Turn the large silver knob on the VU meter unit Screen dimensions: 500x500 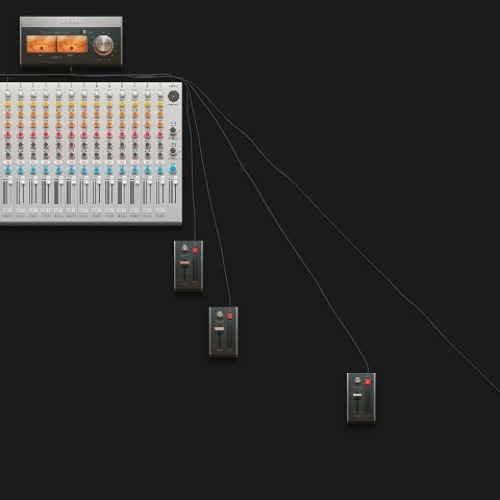coord(104,45)
